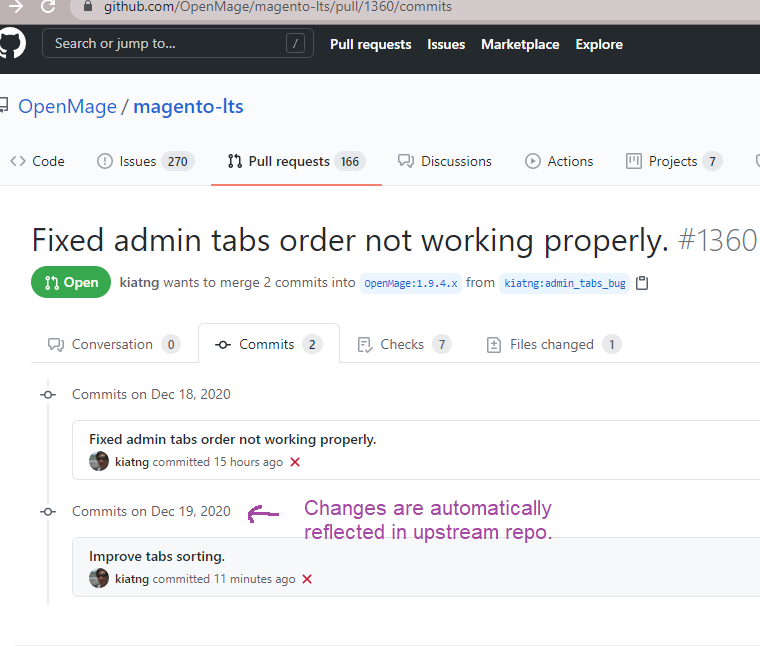Viewport: 760px width, 647px height.
Task: Switch to the Checks tab
Action: (403, 344)
